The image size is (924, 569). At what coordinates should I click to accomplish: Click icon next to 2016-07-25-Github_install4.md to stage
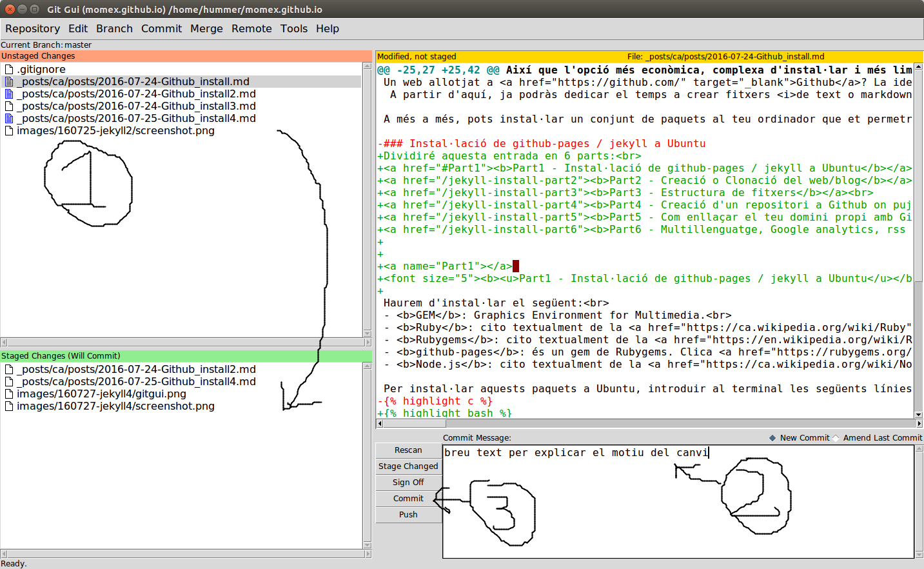pyautogui.click(x=8, y=118)
